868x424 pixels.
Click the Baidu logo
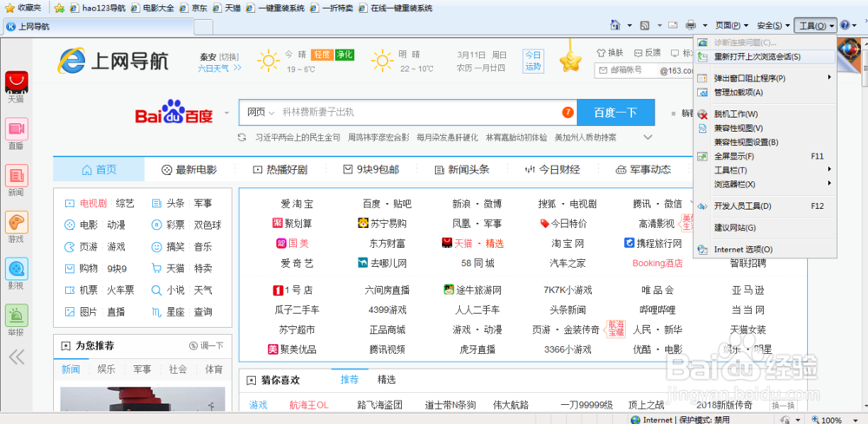(174, 113)
